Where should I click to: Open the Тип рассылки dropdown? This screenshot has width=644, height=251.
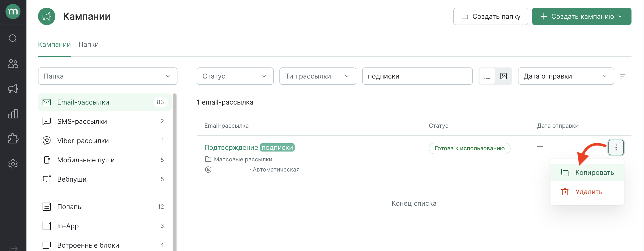click(318, 76)
